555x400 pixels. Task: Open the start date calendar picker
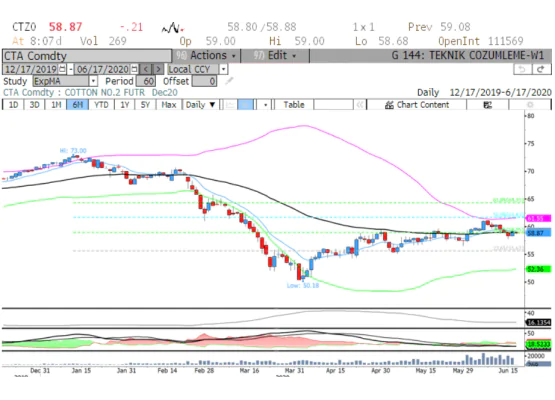pos(62,69)
